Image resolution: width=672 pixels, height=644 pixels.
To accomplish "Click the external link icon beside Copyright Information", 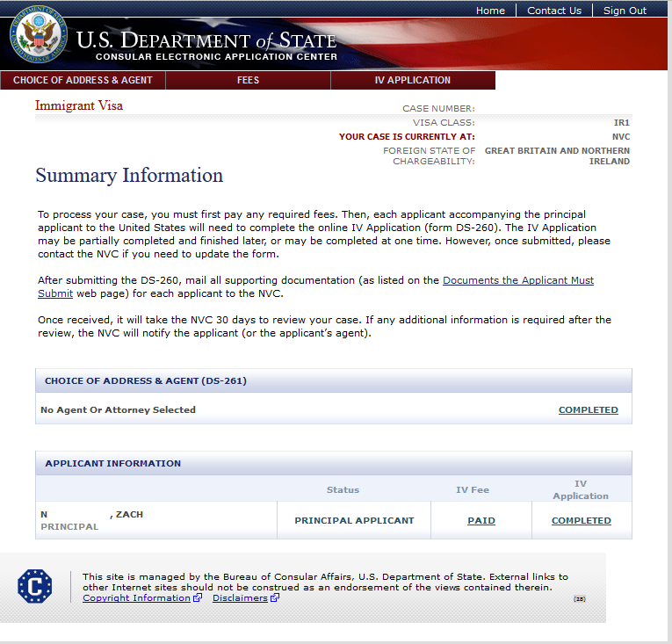I will 197,597.
